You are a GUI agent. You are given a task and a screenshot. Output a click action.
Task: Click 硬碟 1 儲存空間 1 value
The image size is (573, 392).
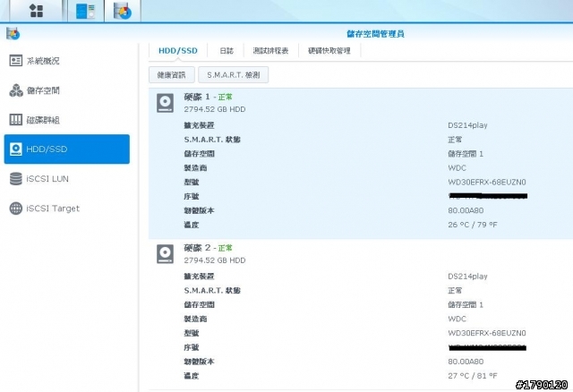tap(466, 154)
